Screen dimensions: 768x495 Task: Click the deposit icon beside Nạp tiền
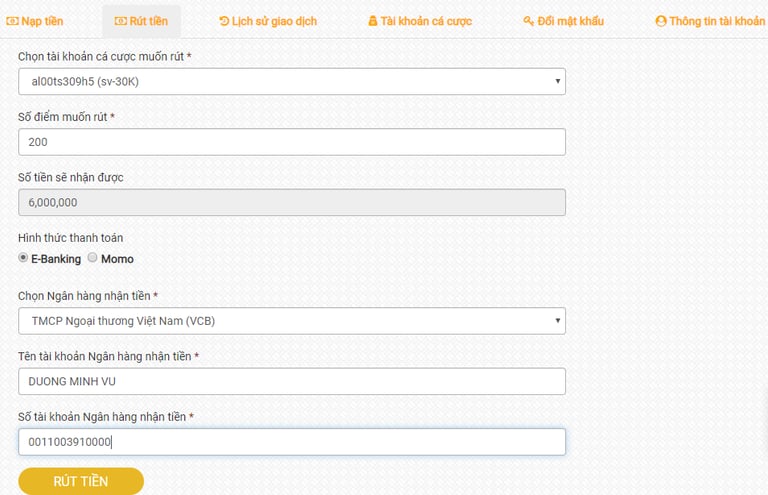coord(13,21)
